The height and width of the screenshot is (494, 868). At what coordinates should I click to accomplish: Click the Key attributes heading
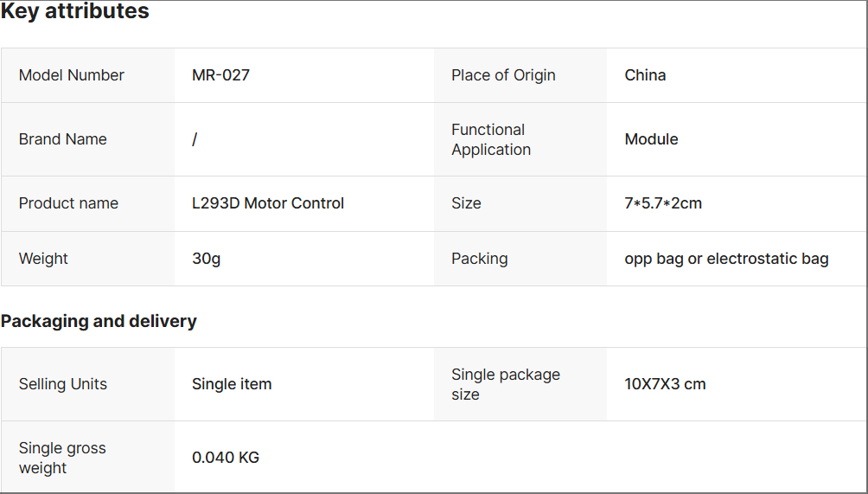75,12
